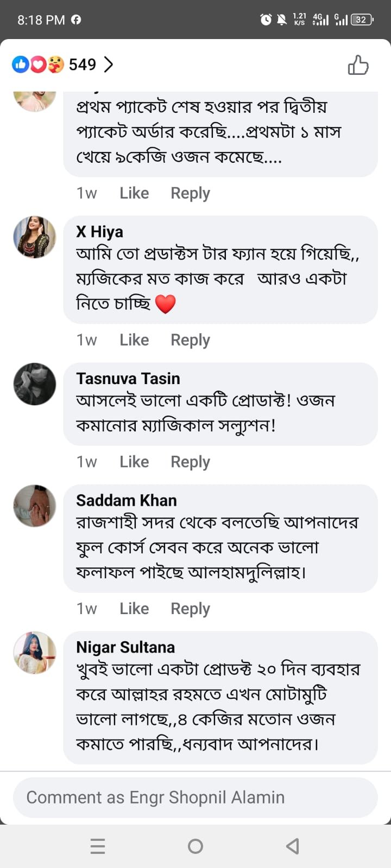Reply to X Hiya's comment
This screenshot has width=391, height=868.
click(x=190, y=340)
